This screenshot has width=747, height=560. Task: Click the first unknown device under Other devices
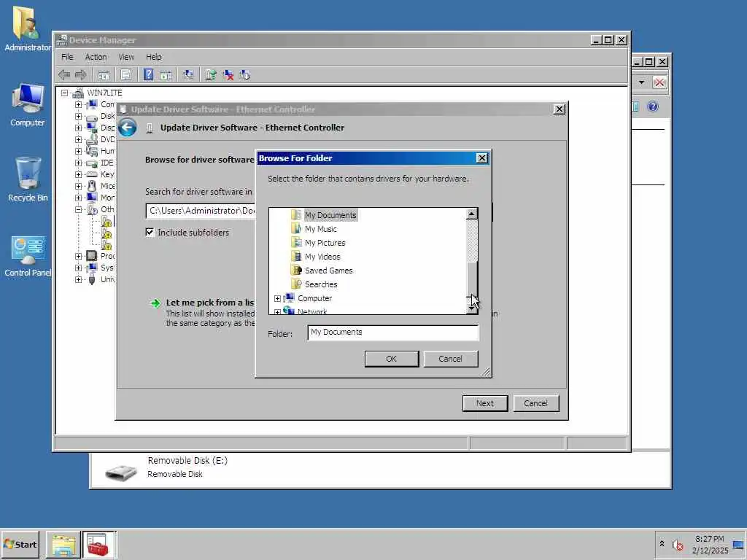point(107,222)
